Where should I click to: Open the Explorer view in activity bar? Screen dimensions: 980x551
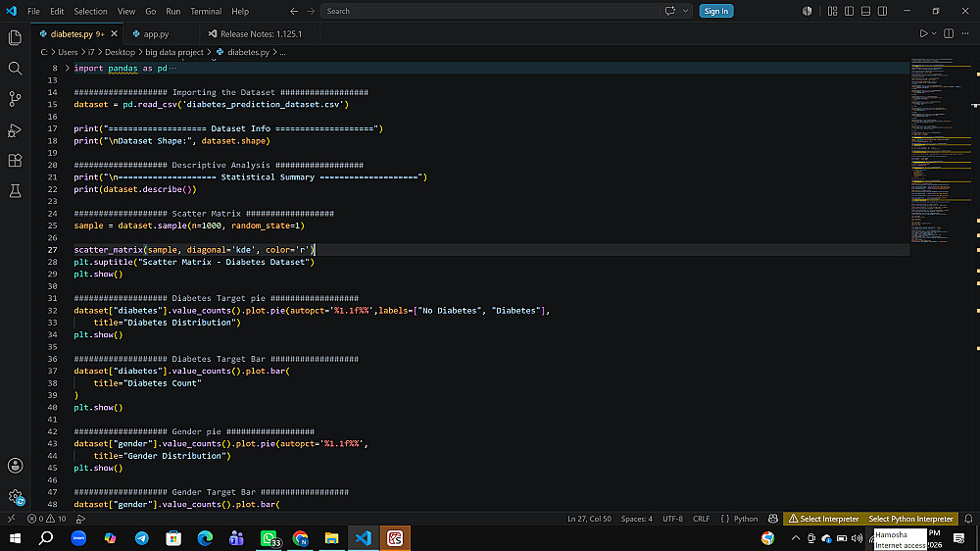(15, 37)
